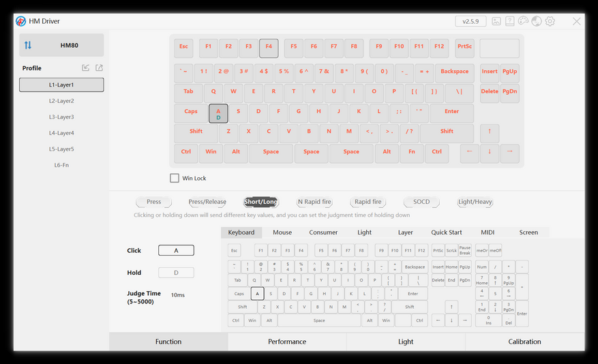Switch to the MIDI tab
598x364 pixels.
point(488,232)
